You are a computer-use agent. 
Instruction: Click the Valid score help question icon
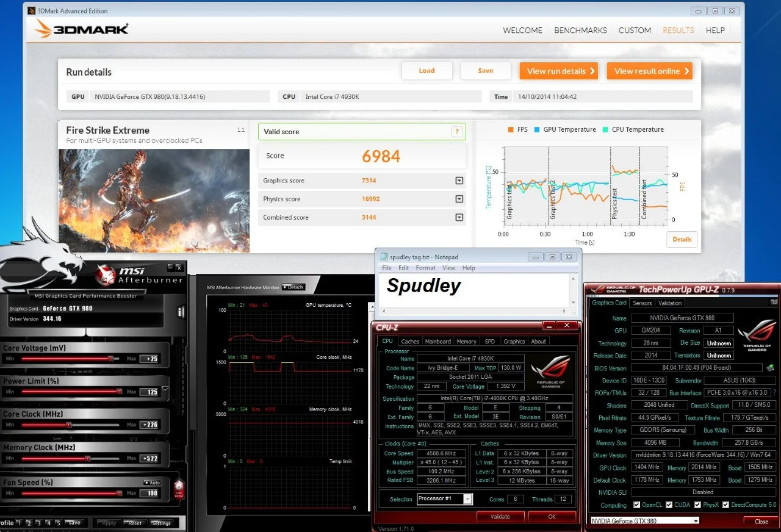(x=456, y=132)
